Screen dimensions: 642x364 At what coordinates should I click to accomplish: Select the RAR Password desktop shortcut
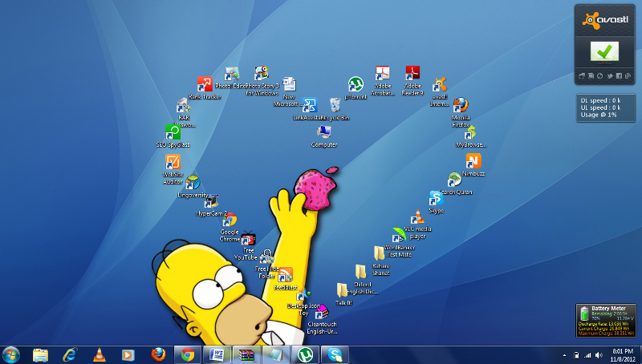coord(184,112)
